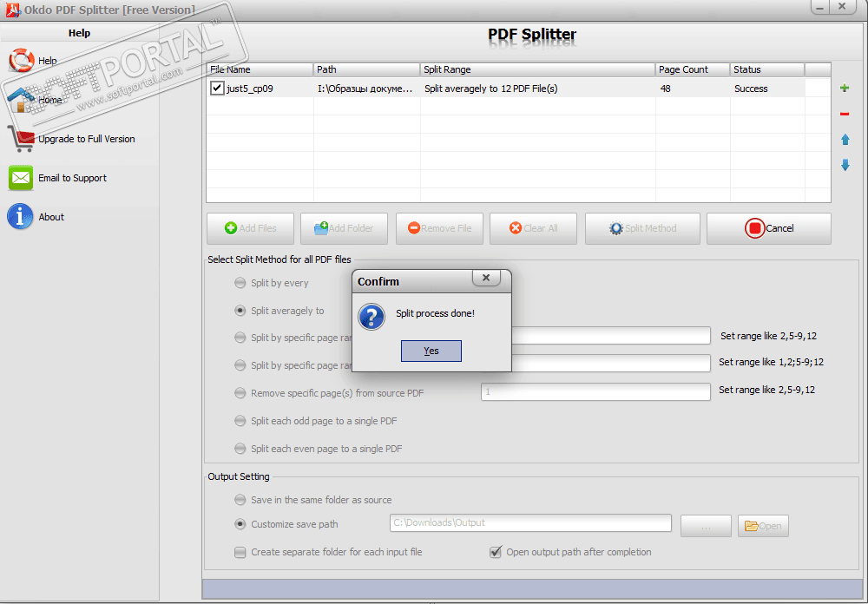Click the File Name column header
The height and width of the screenshot is (604, 868).
tap(260, 69)
